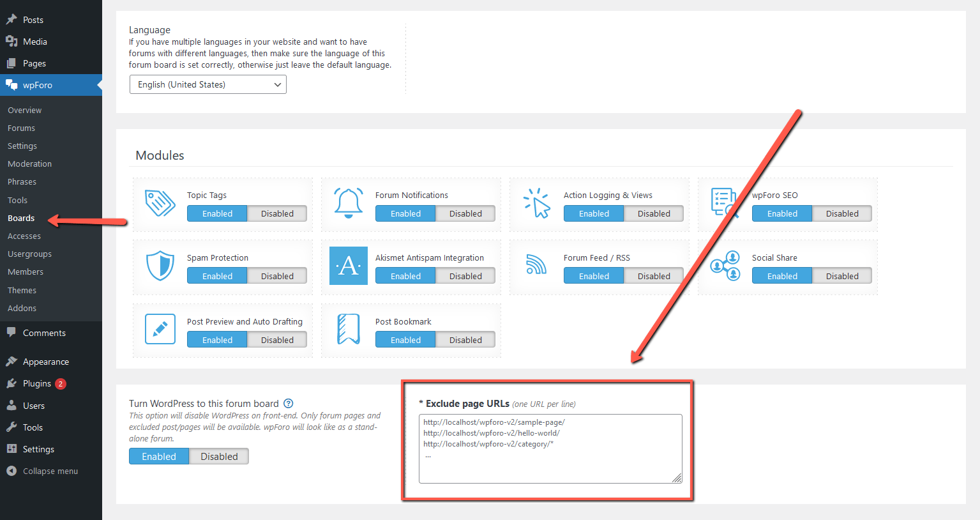Disable the Post Preview and Auto Drafting module
Viewport: 980px width, 520px height.
(277, 339)
